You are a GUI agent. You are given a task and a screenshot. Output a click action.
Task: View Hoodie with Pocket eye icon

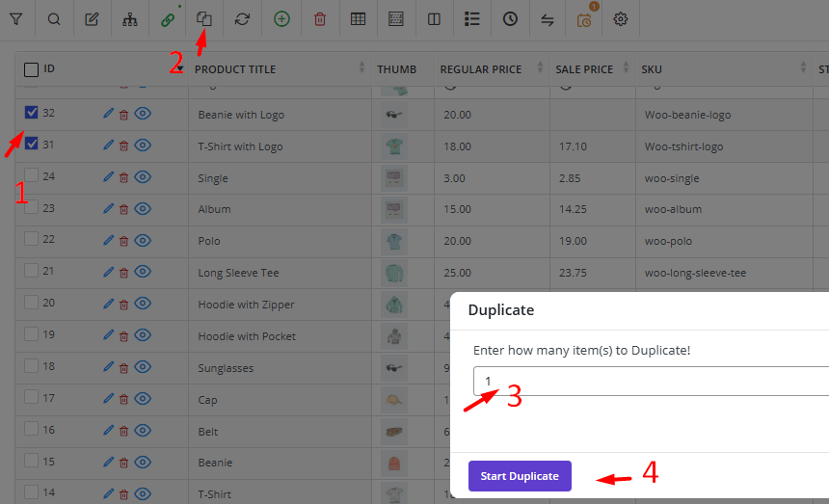[x=143, y=335]
